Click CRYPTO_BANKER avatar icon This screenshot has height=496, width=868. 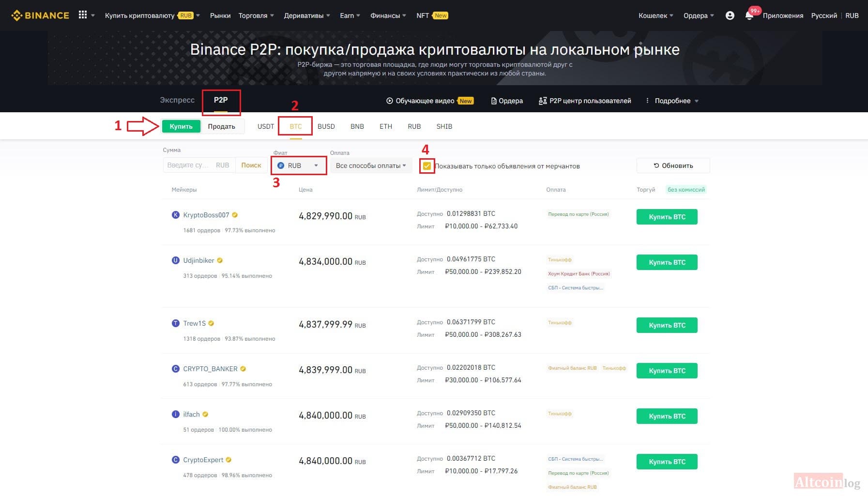(x=176, y=369)
